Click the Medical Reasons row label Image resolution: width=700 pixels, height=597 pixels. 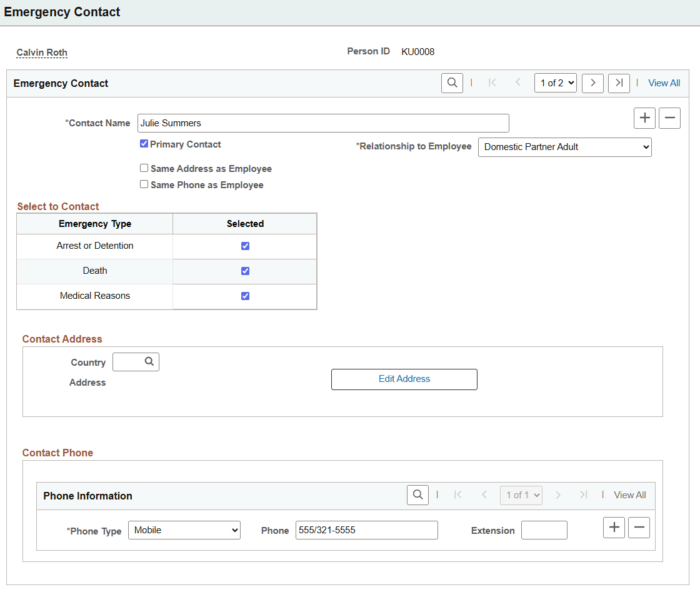94,296
